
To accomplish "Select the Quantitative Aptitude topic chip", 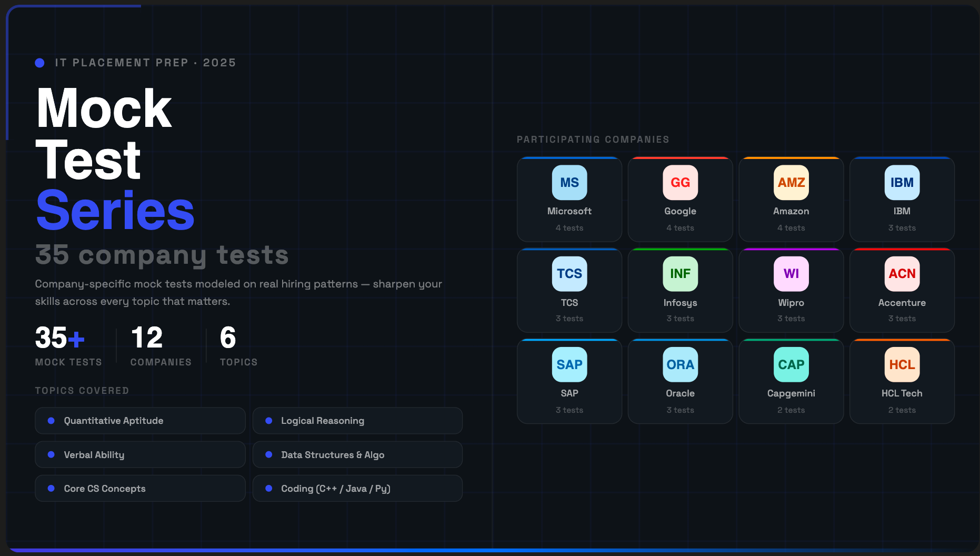I will click(140, 421).
